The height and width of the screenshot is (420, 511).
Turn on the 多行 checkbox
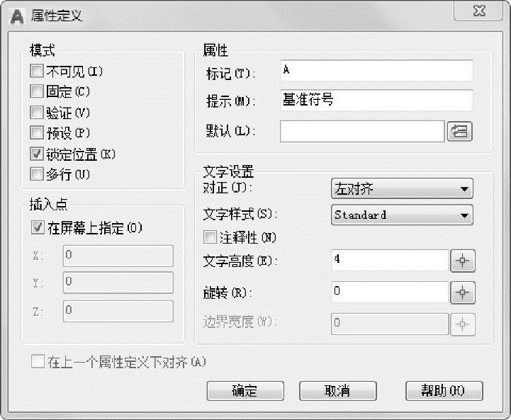[x=37, y=174]
